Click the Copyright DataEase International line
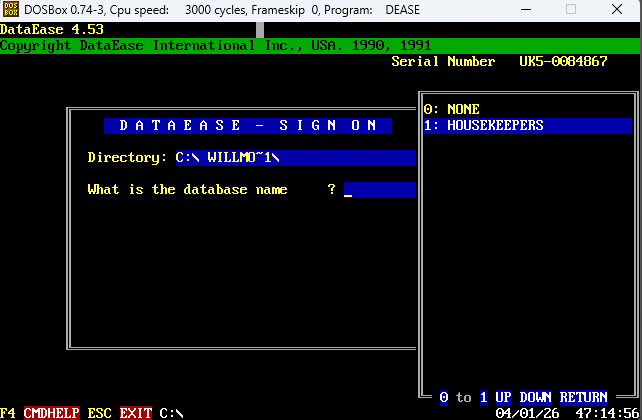This screenshot has height=420, width=642. [x=216, y=45]
